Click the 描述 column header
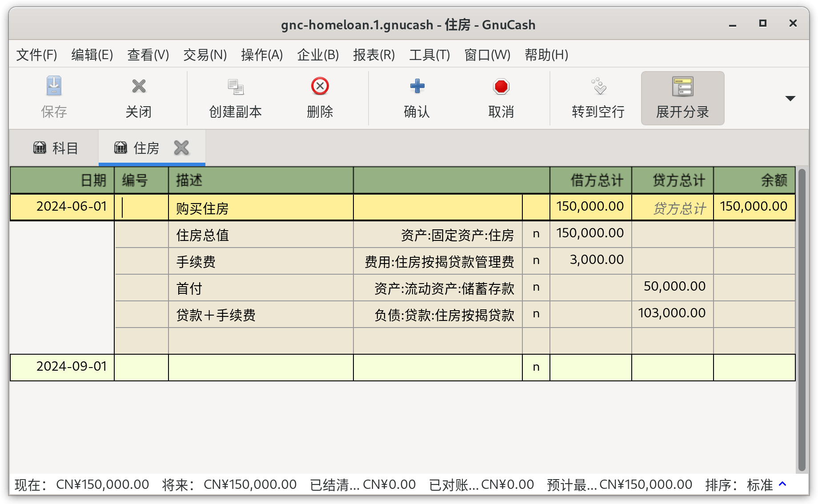 261,180
